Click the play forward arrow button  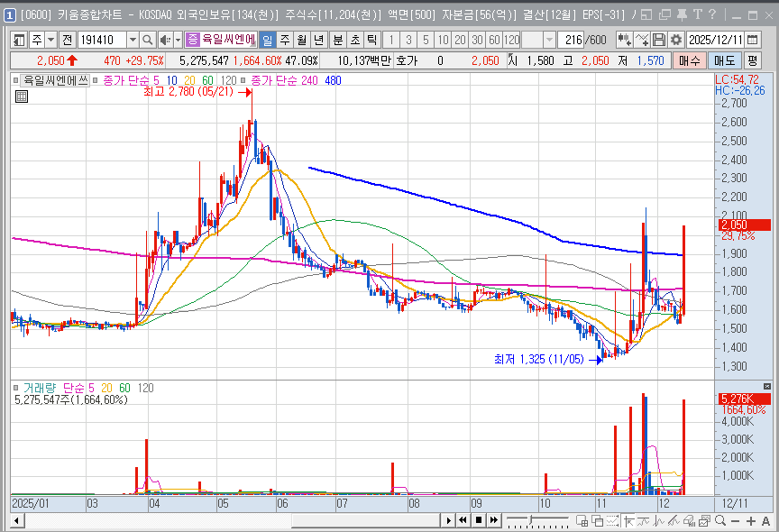[x=449, y=520]
